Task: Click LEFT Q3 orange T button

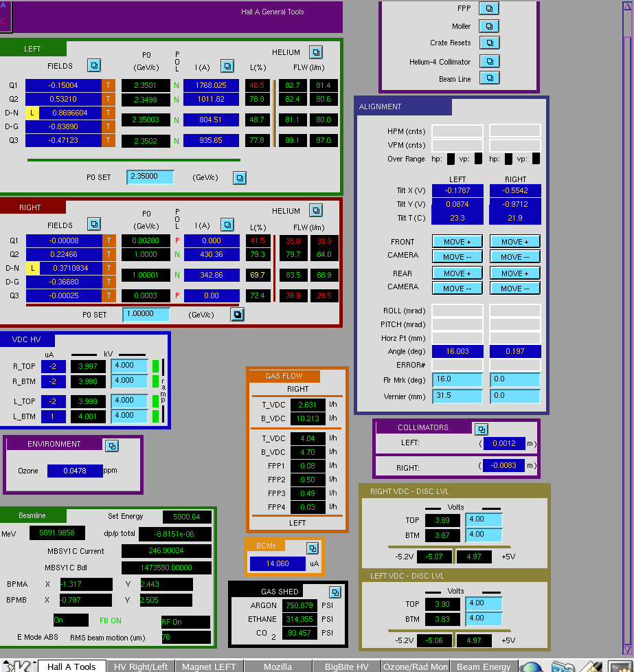Action: coord(109,140)
